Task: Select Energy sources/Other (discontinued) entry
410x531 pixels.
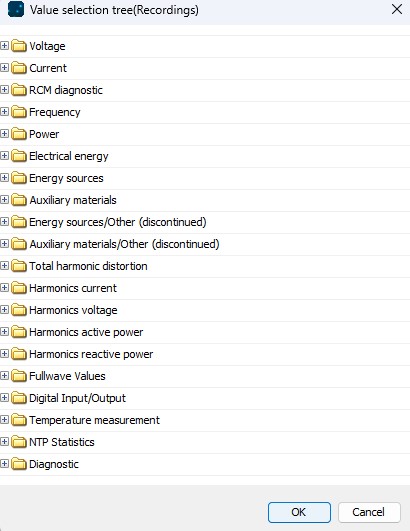Action: point(118,222)
